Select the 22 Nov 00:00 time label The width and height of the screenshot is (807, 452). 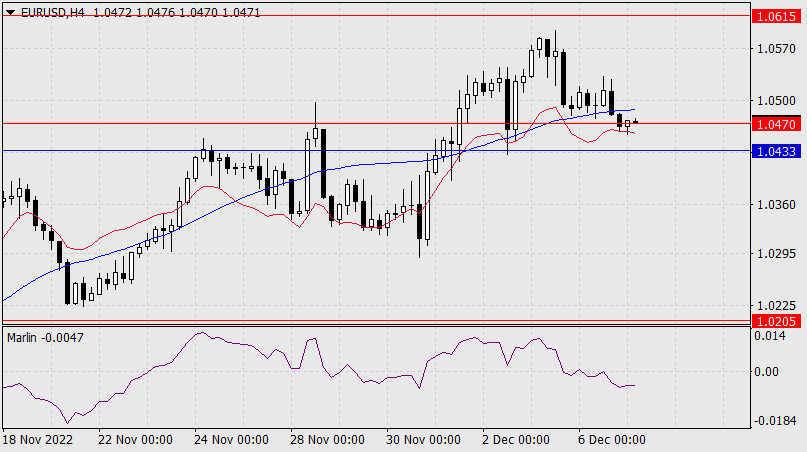[136, 439]
